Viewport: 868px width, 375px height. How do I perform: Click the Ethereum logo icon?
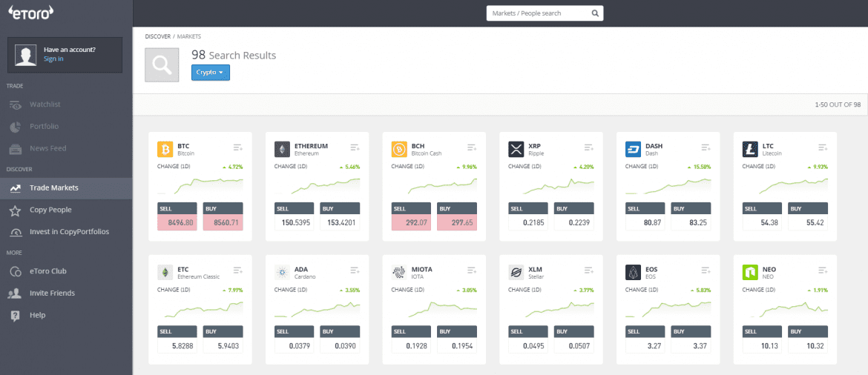click(x=282, y=150)
